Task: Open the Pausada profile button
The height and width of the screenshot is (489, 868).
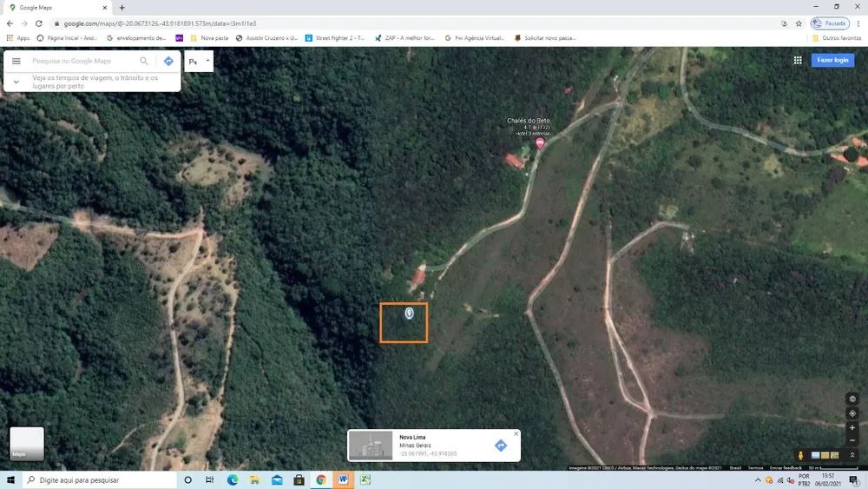Action: click(829, 23)
